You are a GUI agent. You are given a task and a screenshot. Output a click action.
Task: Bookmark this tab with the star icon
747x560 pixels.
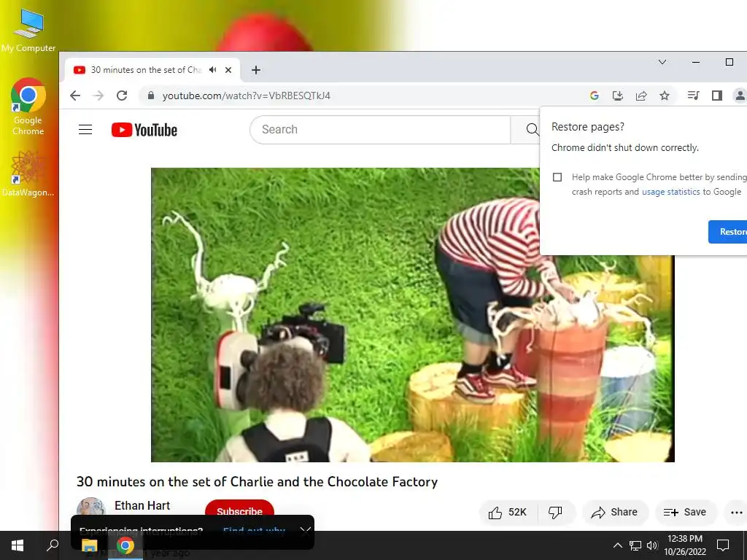(x=665, y=96)
